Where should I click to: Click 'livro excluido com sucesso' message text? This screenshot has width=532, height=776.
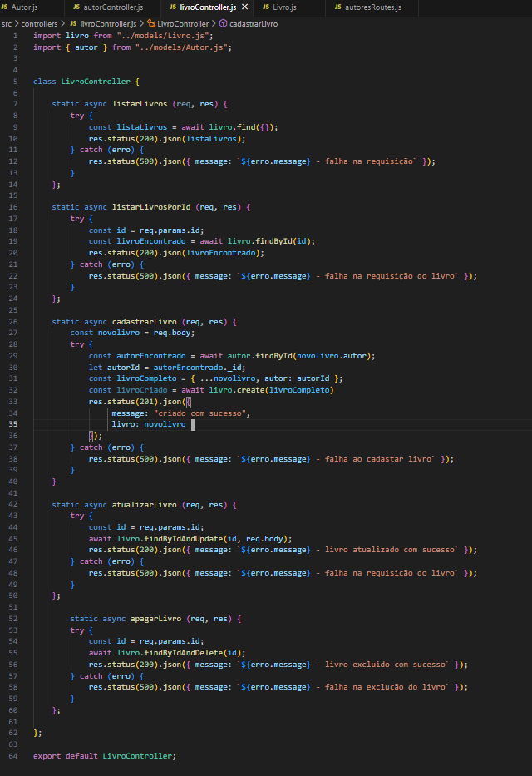[385, 665]
